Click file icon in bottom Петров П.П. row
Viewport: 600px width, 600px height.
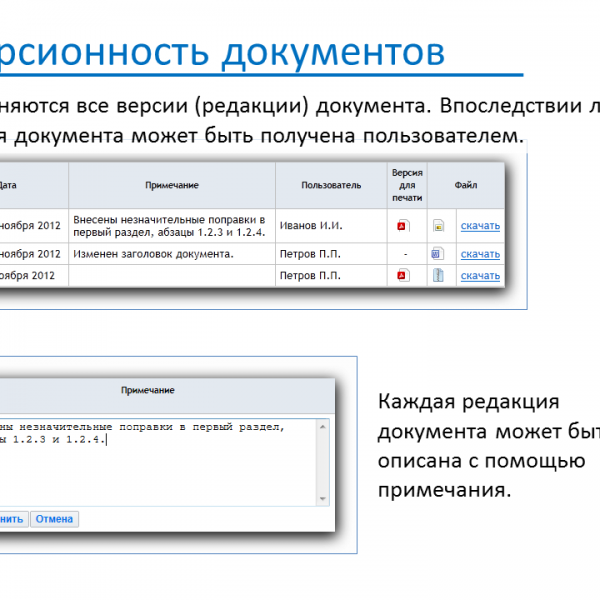[438, 276]
